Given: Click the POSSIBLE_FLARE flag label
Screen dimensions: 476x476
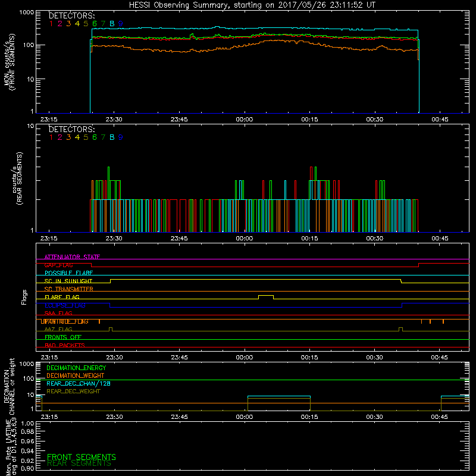Looking at the screenshot, I should coord(68,273).
